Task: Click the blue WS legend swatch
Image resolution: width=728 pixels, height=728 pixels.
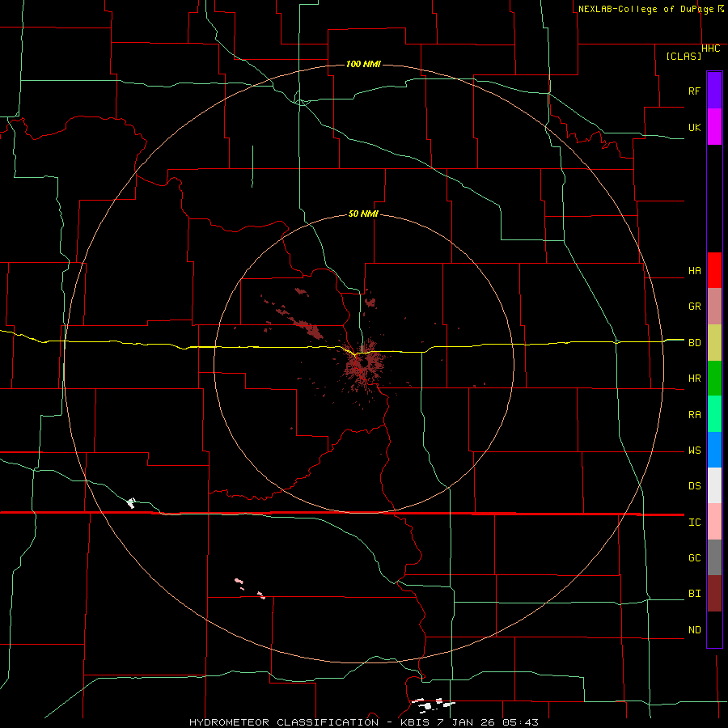Action: [714, 450]
